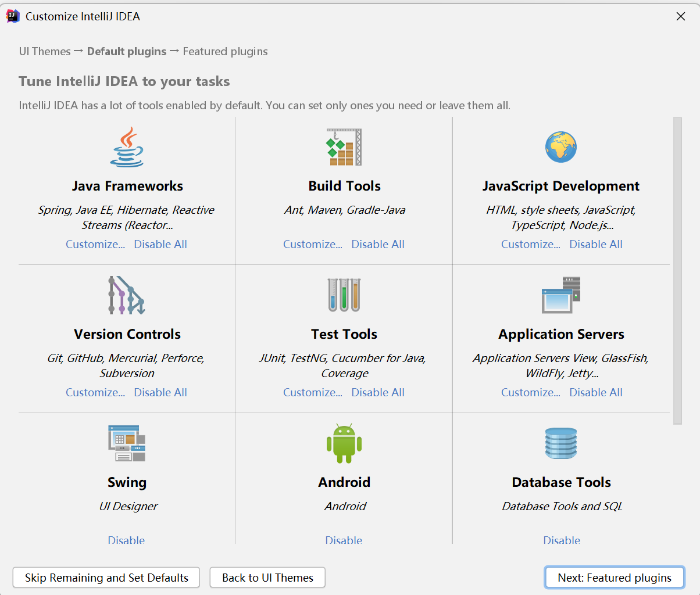Screen dimensions: 700x595
Task: Click 'UI Designer' description text
Action: (x=128, y=506)
